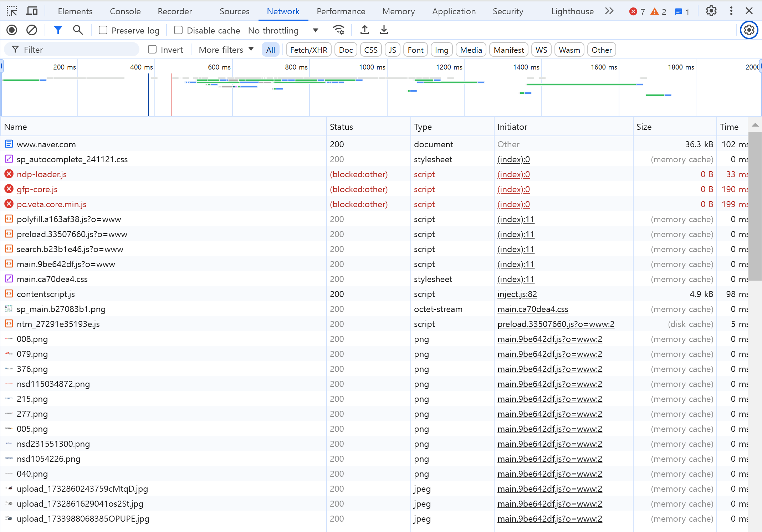Click the export HAR download icon
This screenshot has width=762, height=532.
click(384, 30)
